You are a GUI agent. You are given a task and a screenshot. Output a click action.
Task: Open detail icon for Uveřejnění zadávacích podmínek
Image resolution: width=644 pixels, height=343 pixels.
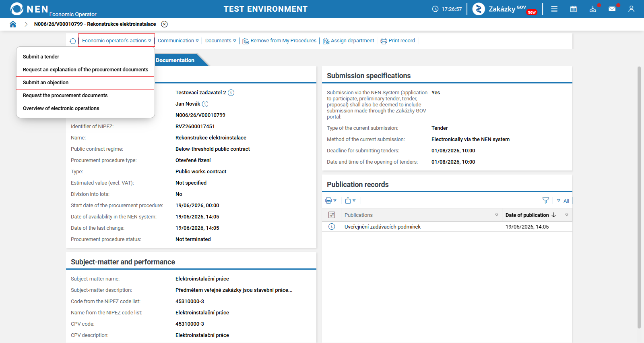[332, 227]
